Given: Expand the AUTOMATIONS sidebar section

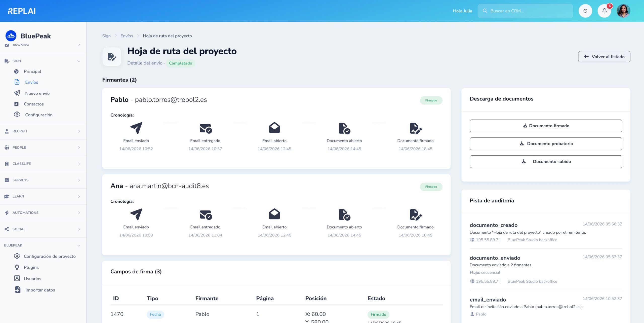Looking at the screenshot, I should 43,213.
